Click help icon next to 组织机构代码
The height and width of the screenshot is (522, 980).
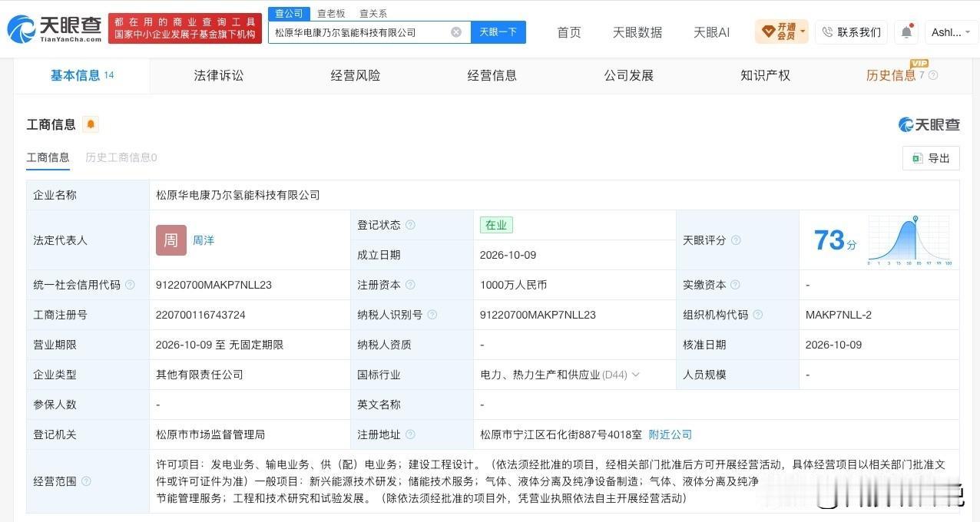pyautogui.click(x=757, y=315)
